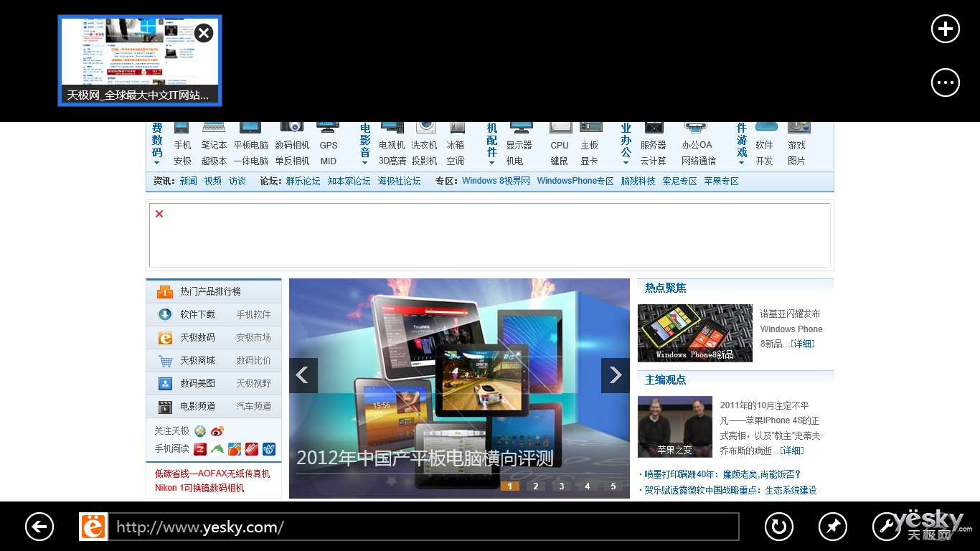This screenshot has height=551, width=980.
Task: Follow 天极 on Tencent Weibo icon
Action: (200, 431)
